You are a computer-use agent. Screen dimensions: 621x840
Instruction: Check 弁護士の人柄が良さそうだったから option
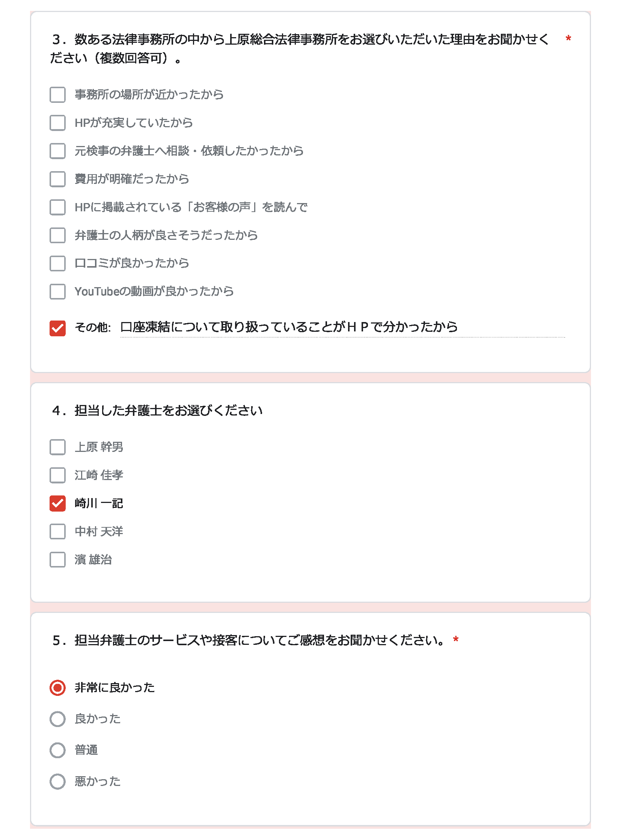[x=57, y=235]
